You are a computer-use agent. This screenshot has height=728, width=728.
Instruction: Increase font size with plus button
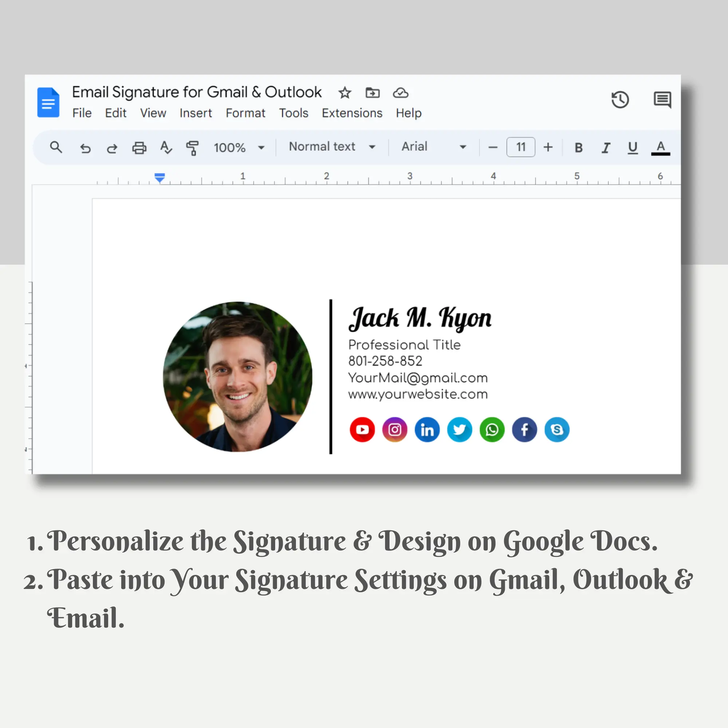click(x=548, y=147)
